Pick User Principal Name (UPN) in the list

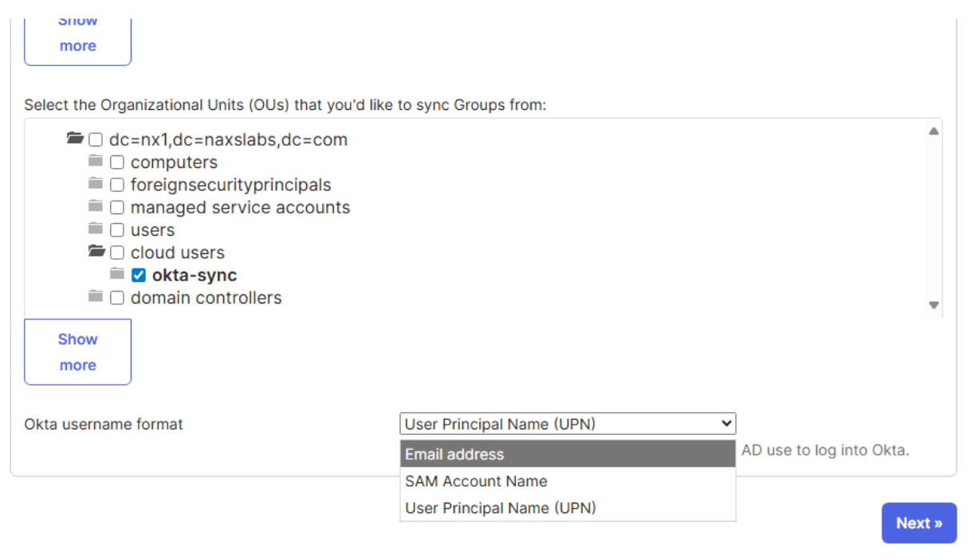tap(568, 508)
